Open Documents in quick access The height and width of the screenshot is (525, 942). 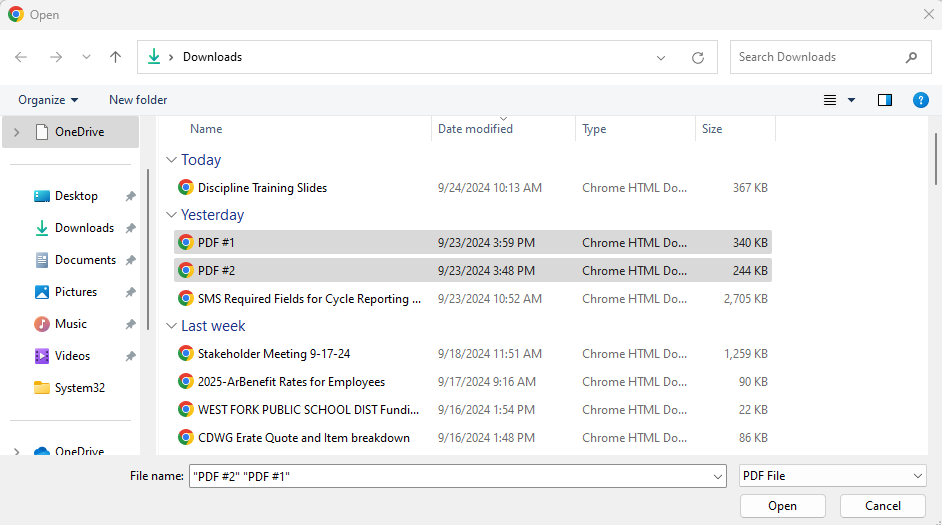coord(85,259)
